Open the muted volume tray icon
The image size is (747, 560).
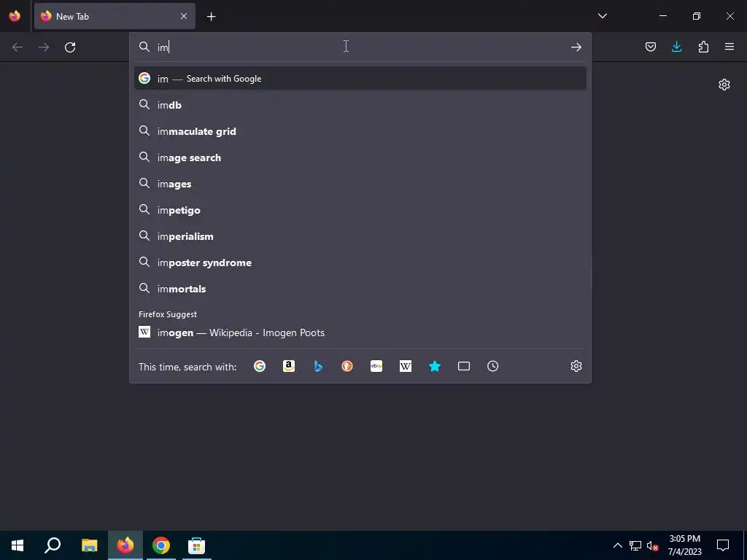[652, 545]
